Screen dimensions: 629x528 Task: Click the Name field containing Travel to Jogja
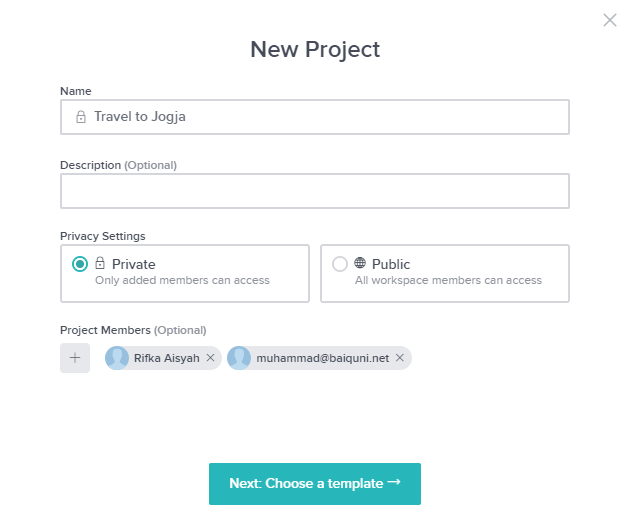point(314,117)
